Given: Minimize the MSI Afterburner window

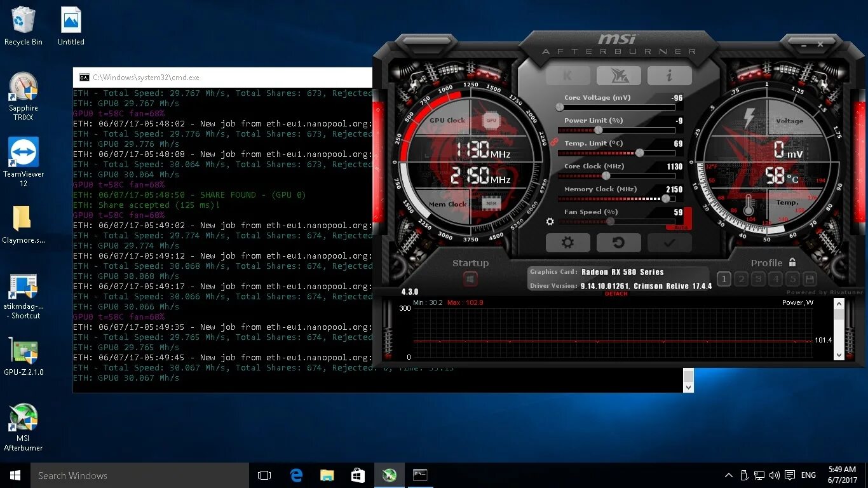Looking at the screenshot, I should [x=804, y=44].
